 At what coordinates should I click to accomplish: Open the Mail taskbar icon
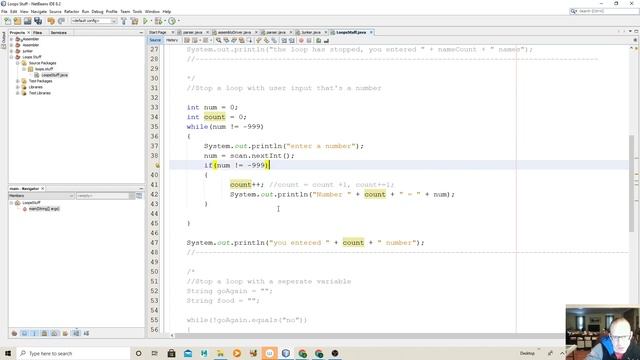188,353
